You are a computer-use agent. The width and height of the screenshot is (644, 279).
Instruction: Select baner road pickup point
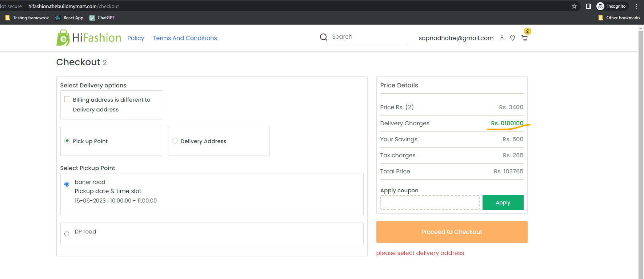tap(67, 184)
